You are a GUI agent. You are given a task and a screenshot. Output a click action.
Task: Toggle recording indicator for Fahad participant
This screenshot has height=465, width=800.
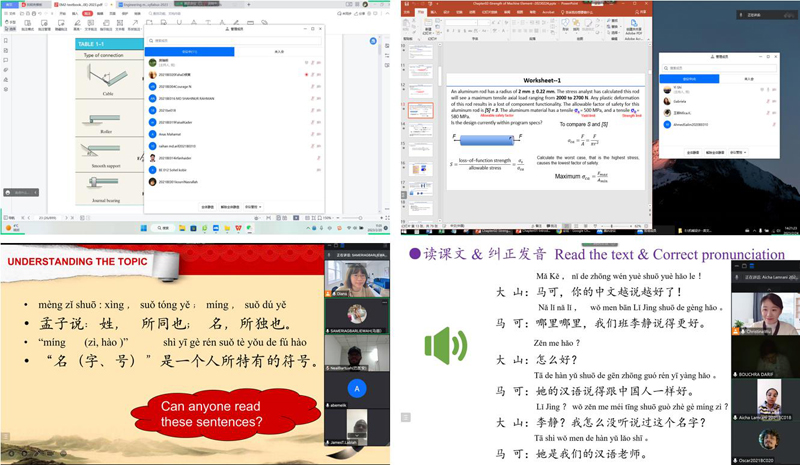tap(306, 74)
